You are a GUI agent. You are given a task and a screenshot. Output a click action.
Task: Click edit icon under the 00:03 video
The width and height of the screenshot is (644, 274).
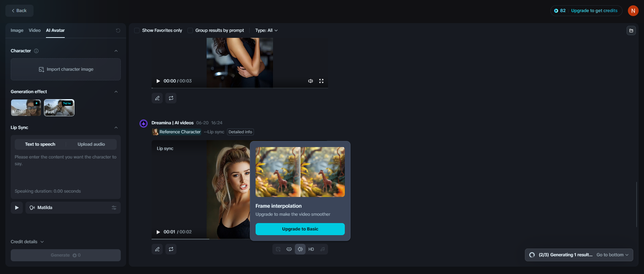pos(157,98)
